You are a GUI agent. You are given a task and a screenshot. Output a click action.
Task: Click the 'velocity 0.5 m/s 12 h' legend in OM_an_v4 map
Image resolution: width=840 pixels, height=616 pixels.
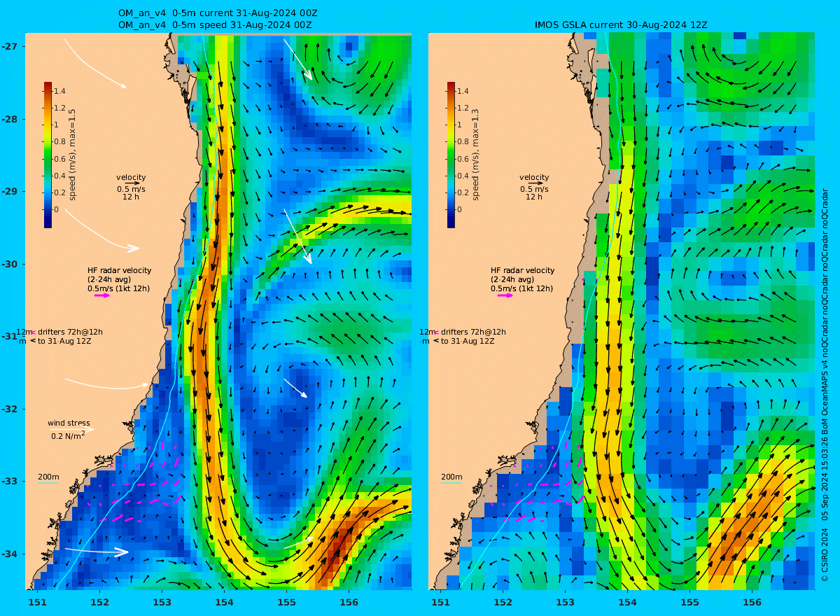tap(131, 187)
